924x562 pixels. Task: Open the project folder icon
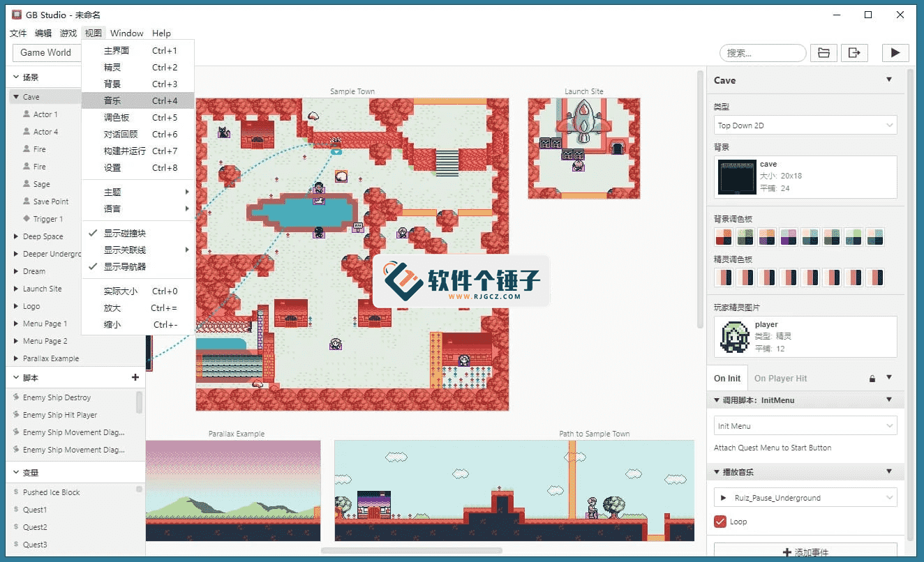click(824, 52)
